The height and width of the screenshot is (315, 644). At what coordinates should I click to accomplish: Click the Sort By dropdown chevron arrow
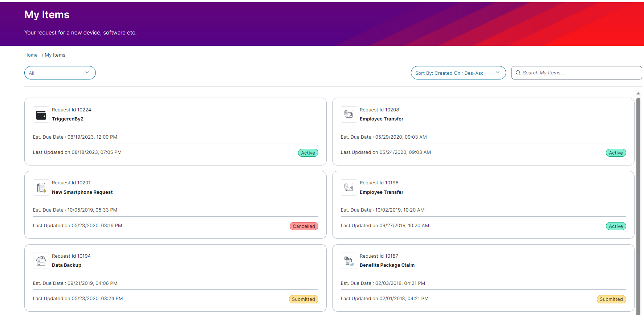pyautogui.click(x=497, y=73)
